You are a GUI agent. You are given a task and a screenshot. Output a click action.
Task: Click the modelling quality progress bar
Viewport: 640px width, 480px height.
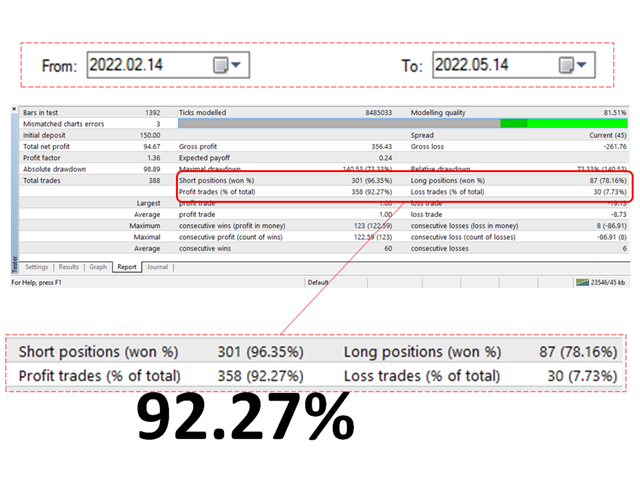click(x=402, y=123)
